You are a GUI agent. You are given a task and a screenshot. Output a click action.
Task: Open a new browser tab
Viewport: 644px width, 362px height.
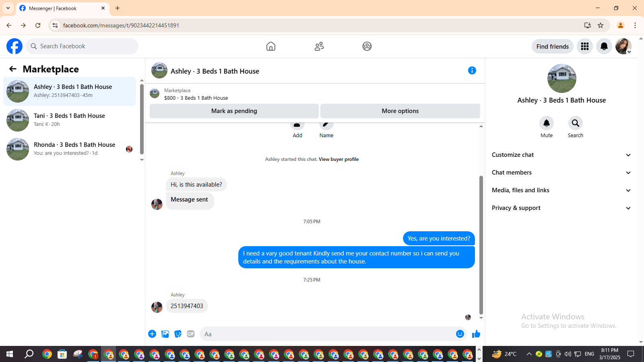click(118, 8)
